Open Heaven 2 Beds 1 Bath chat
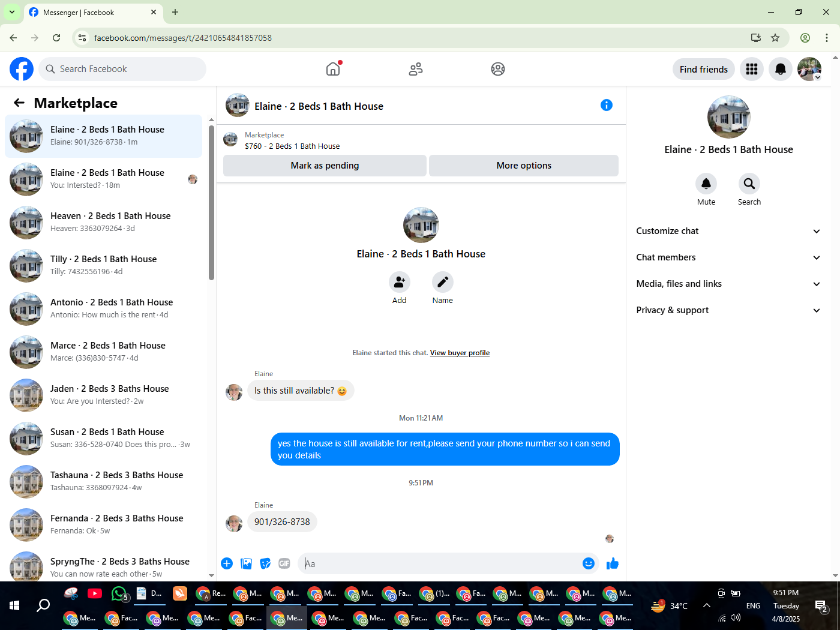Screen dimensions: 840x630 (104, 223)
